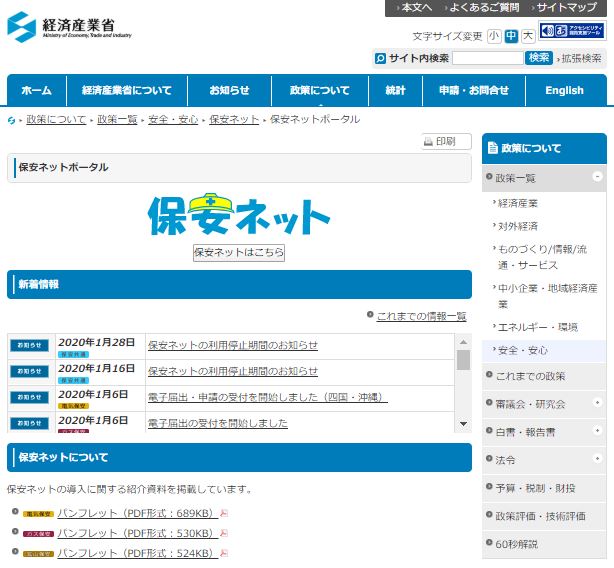The image size is (614, 568).
Task: Open the 統計 navigation tab
Action: 395,90
